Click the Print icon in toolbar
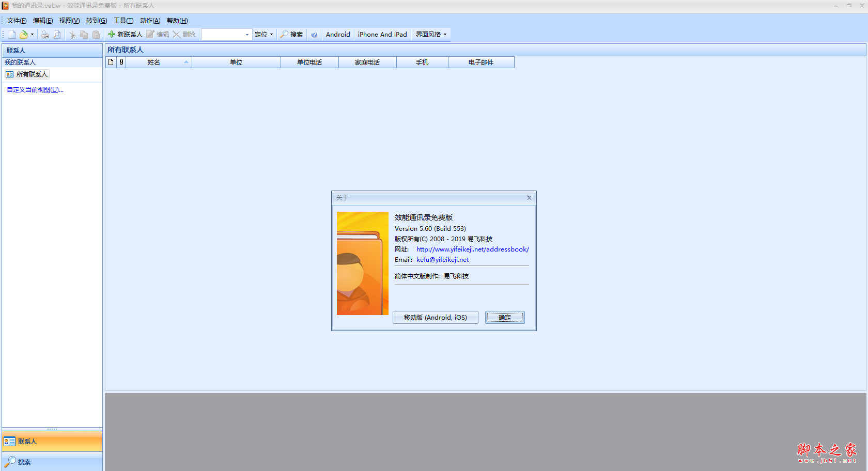Image resolution: width=868 pixels, height=471 pixels. click(x=45, y=35)
